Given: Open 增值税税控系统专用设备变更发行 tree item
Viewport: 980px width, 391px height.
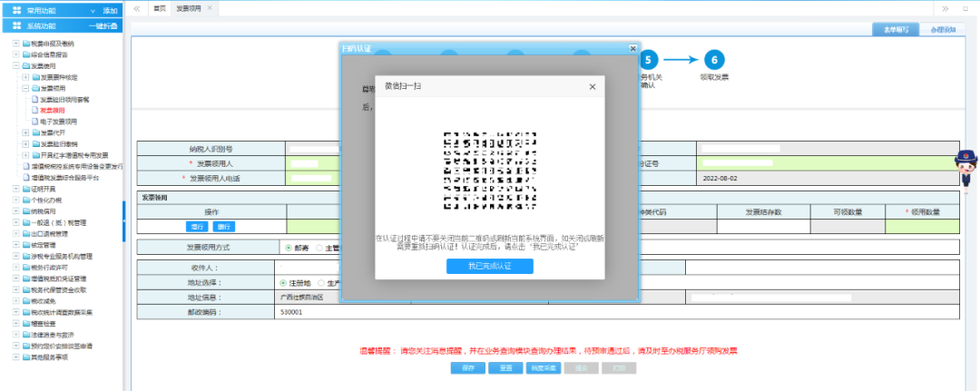Looking at the screenshot, I should click(x=77, y=167).
